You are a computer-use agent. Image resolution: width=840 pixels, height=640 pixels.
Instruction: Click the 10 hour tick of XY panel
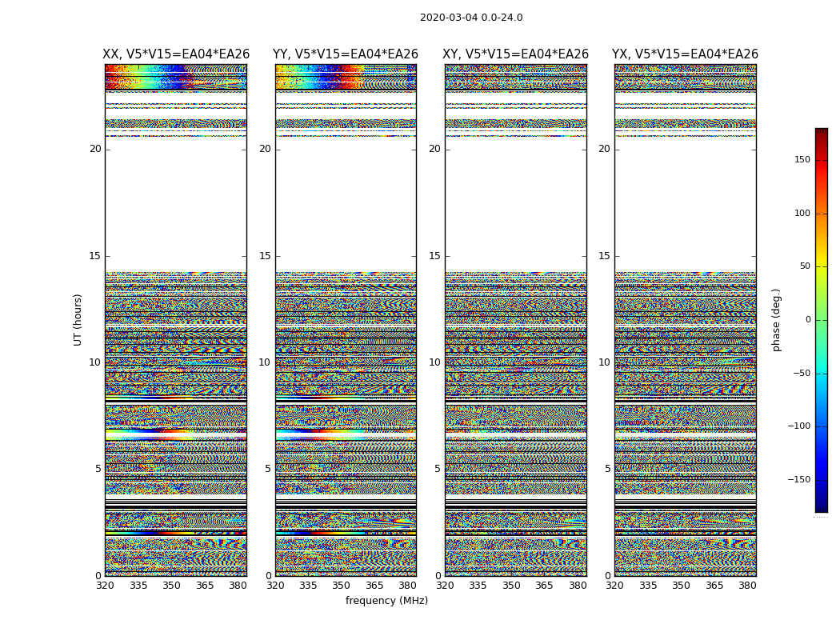(x=434, y=362)
